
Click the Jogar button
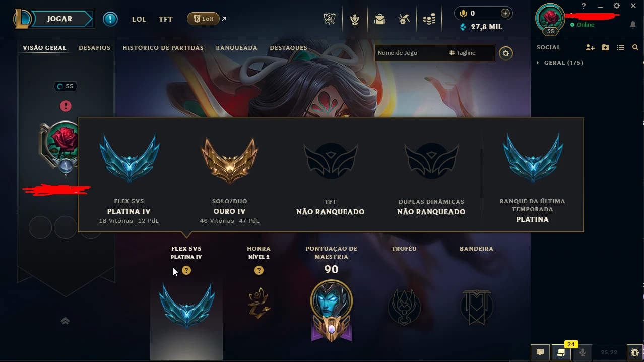click(x=60, y=19)
